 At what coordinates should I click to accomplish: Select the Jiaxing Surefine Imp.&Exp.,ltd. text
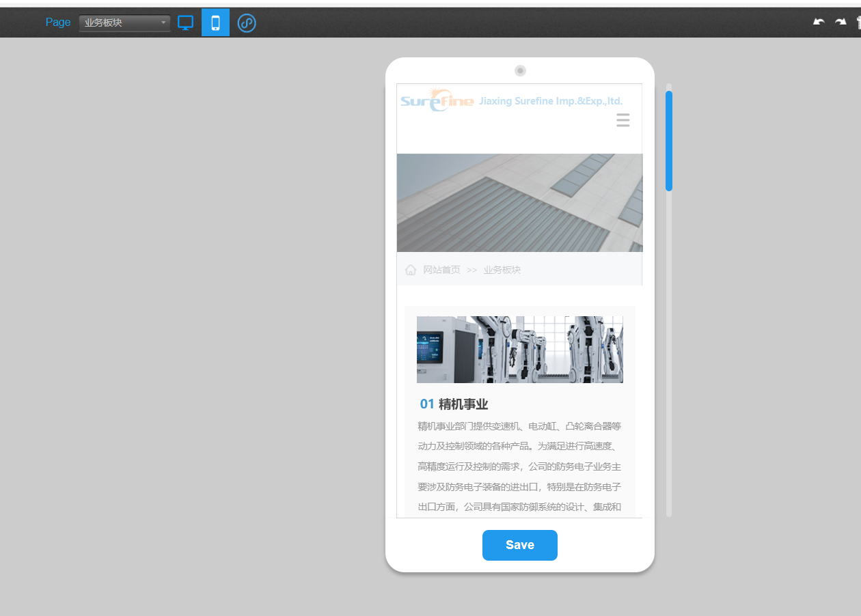(551, 101)
